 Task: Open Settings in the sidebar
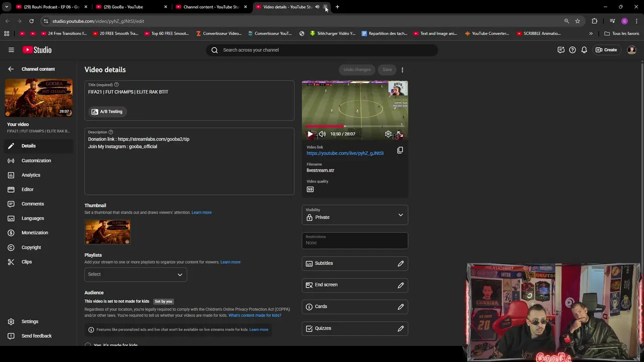pos(39,321)
